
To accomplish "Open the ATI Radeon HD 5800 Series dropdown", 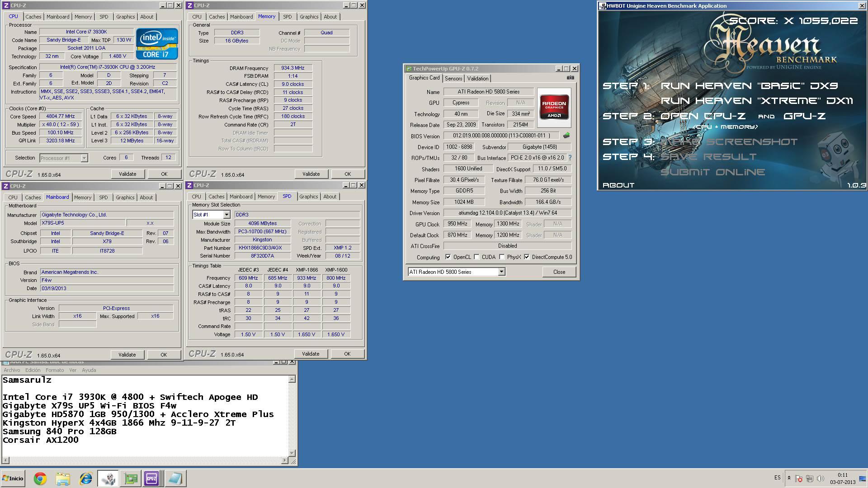I will [x=501, y=272].
